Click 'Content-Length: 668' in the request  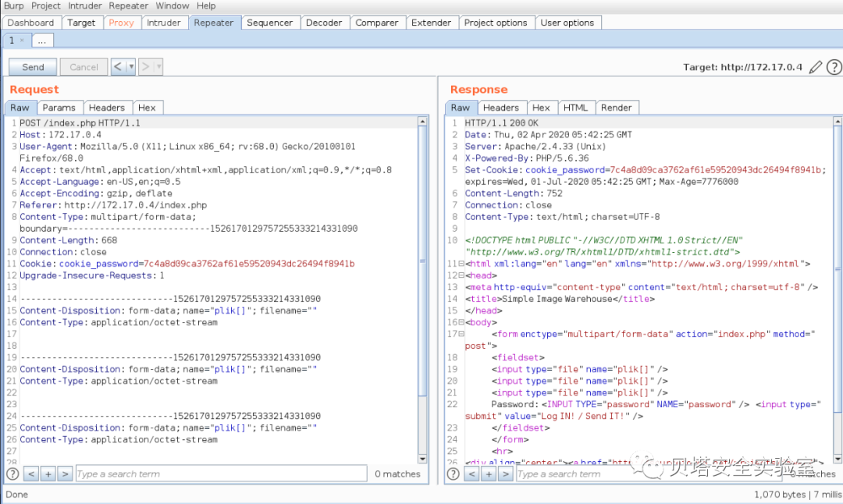pos(68,240)
